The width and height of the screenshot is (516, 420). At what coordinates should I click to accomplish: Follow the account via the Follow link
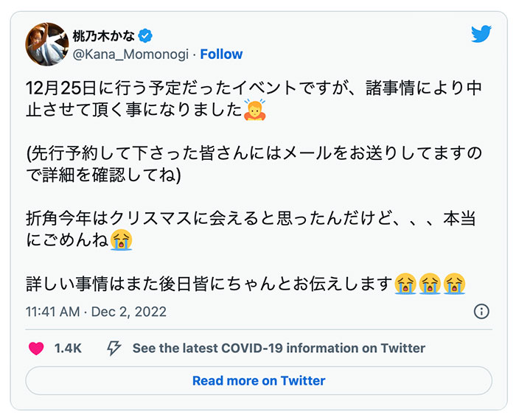pyautogui.click(x=221, y=55)
